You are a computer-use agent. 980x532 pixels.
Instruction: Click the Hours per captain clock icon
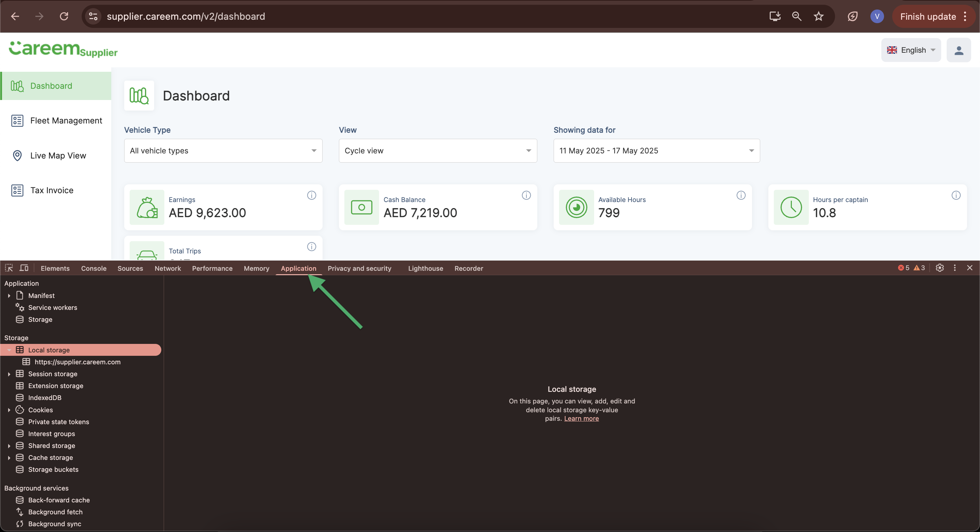tap(791, 207)
